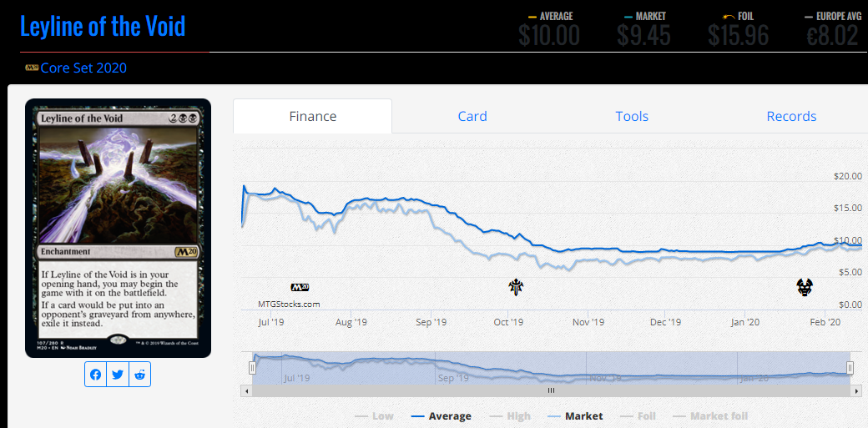Screen dimensions: 868x428
Task: Click the $15.00 y-axis label
Action: (847, 209)
